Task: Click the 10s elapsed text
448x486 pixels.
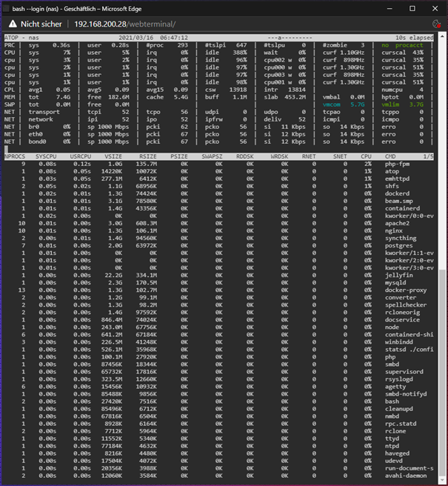Action: point(414,38)
